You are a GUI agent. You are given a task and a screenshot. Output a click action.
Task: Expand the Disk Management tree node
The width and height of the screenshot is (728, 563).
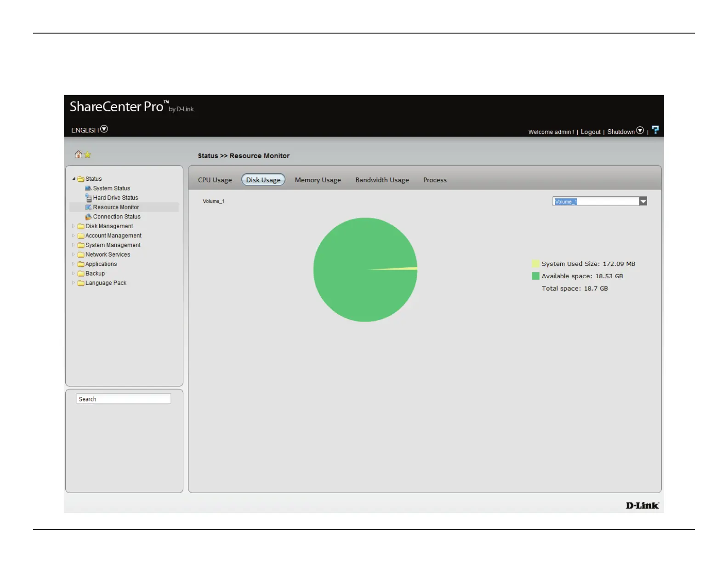pos(74,226)
